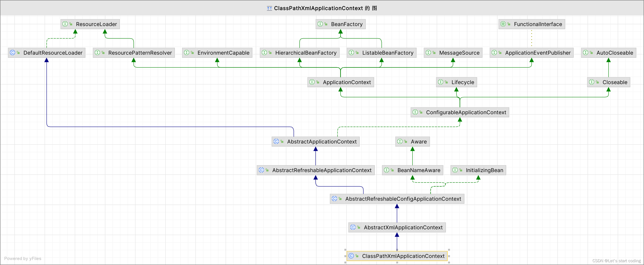
Task: Click the interface icon beside ResourceLoader
Action: [65, 24]
